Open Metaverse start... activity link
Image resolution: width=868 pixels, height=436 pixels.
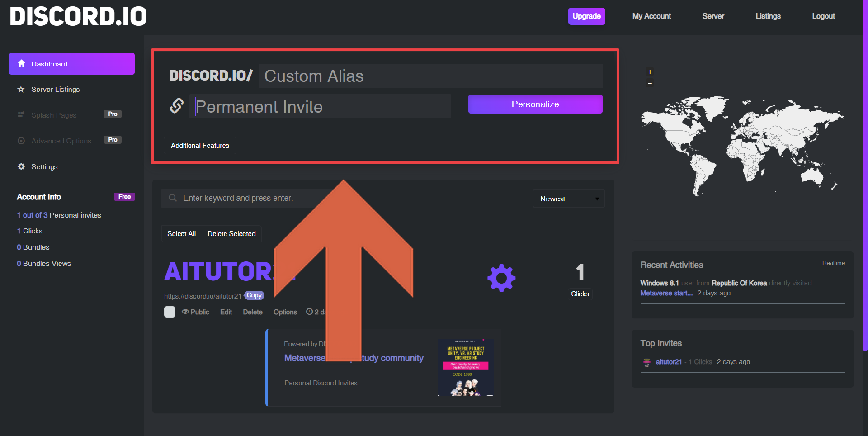(x=666, y=293)
